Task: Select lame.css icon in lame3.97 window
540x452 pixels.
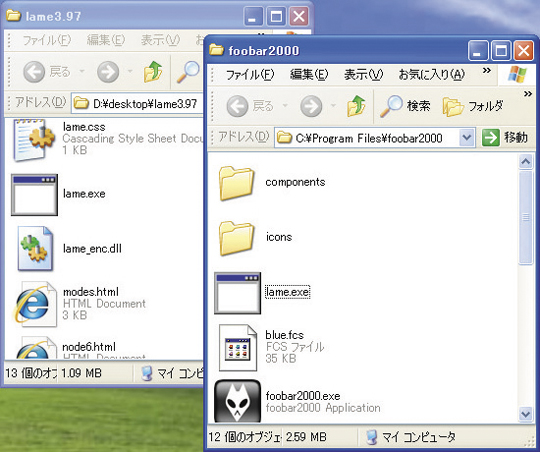Action: tap(33, 140)
